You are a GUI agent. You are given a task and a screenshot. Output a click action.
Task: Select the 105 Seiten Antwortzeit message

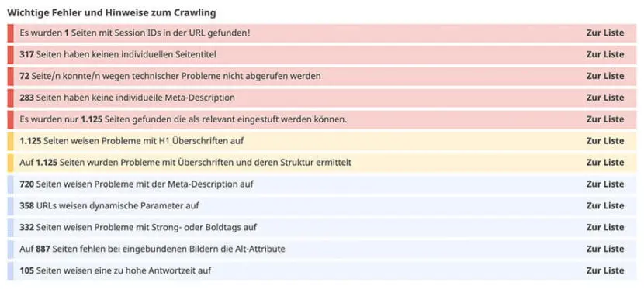116,271
